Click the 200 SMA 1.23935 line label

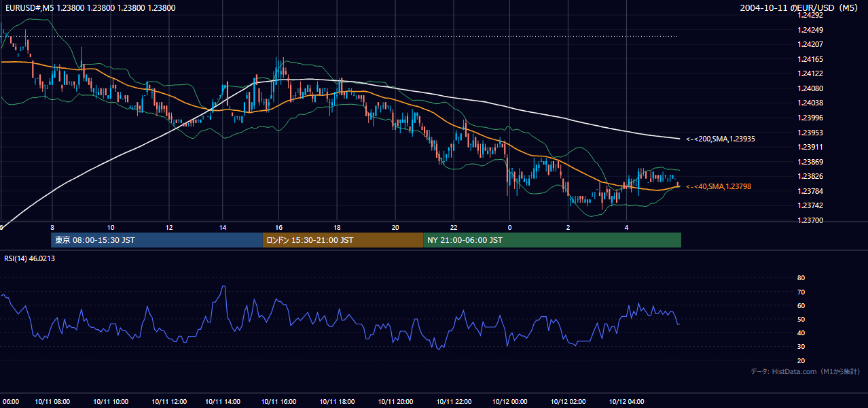[x=721, y=139]
